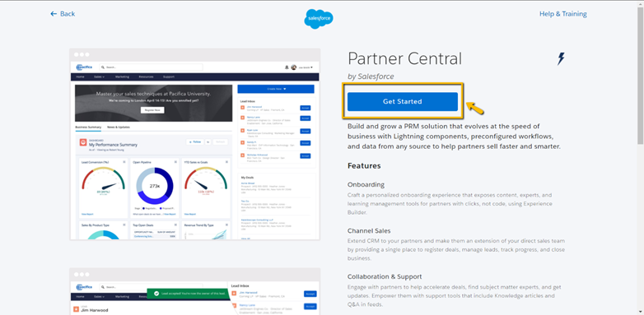The image size is (644, 315).
Task: Open the first Partner Central dashboard screenshot
Action: click(195, 144)
